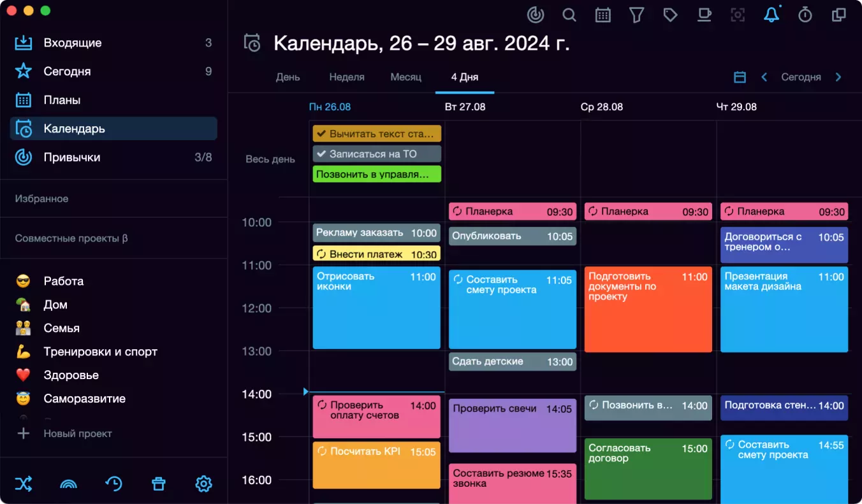Go to previous period with left chevron
Screen dimensions: 862x504
coord(764,77)
